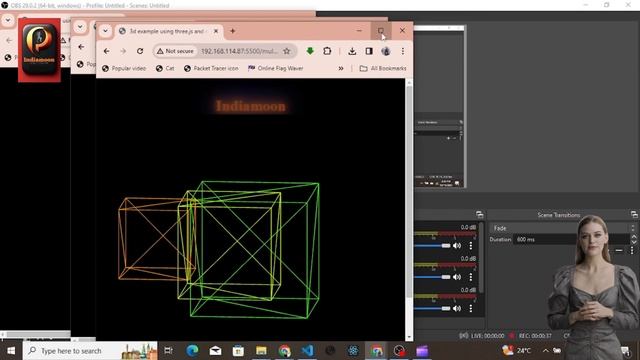
Task: Open the Chrome profile avatar
Action: point(386,51)
